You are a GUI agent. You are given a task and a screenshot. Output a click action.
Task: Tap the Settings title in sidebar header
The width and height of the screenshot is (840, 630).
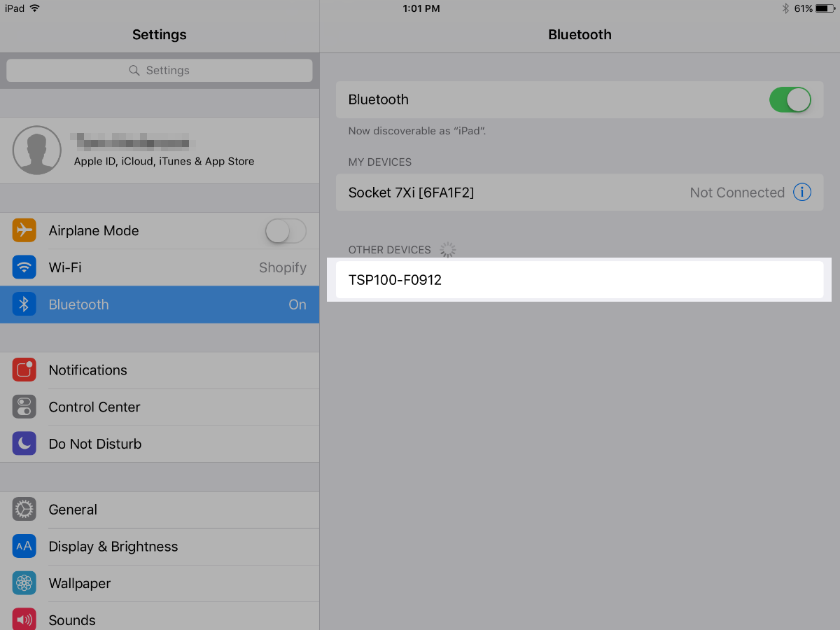point(160,34)
